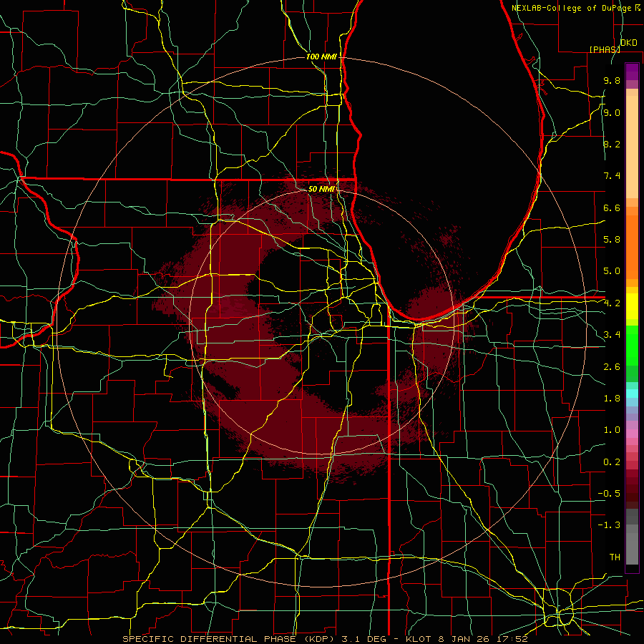Pick the yellow color scale band

(x=632, y=306)
